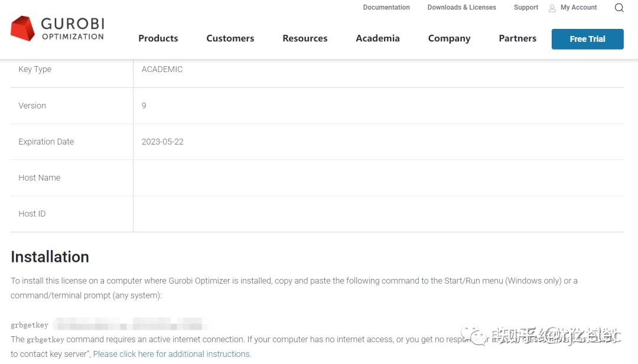Open the Support page link
The width and height of the screenshot is (638, 364).
526,8
